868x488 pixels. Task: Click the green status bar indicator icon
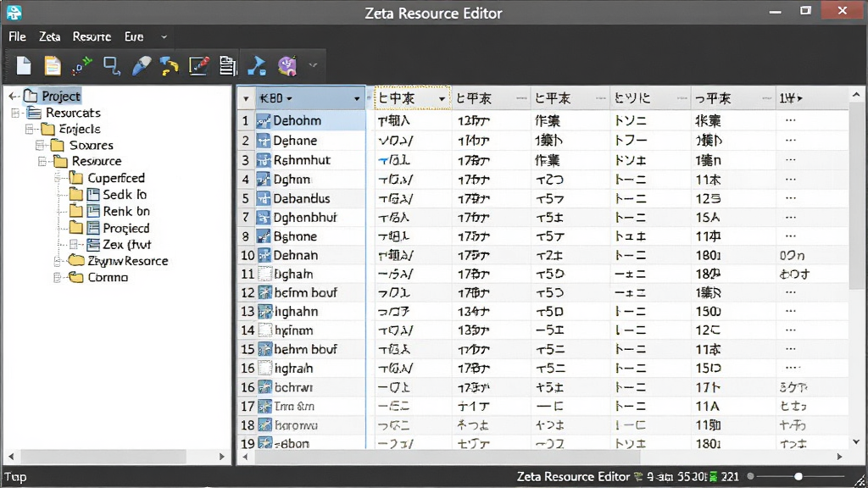(x=713, y=476)
